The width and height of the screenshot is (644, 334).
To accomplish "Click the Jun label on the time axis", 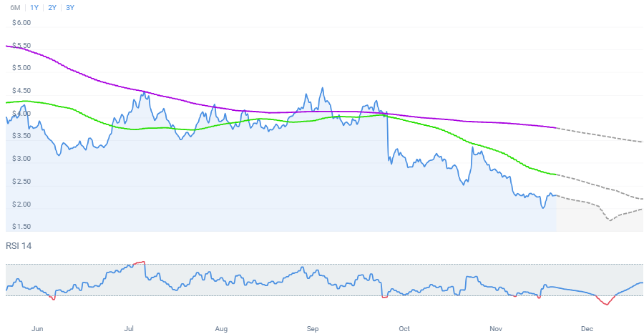I will point(38,329).
